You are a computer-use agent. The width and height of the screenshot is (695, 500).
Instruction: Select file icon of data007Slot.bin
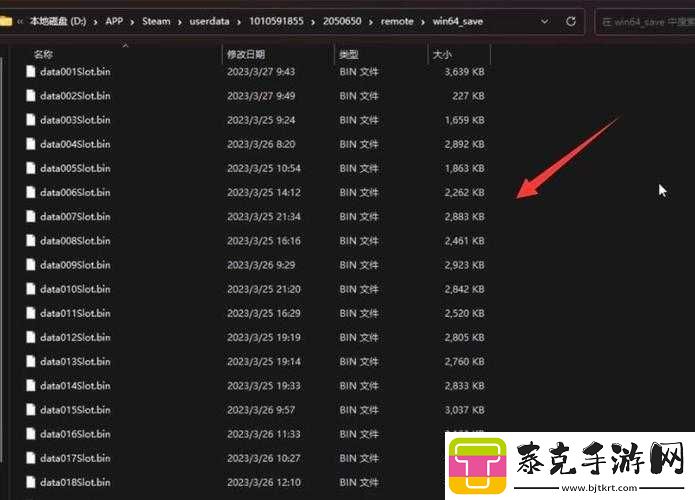(31, 216)
